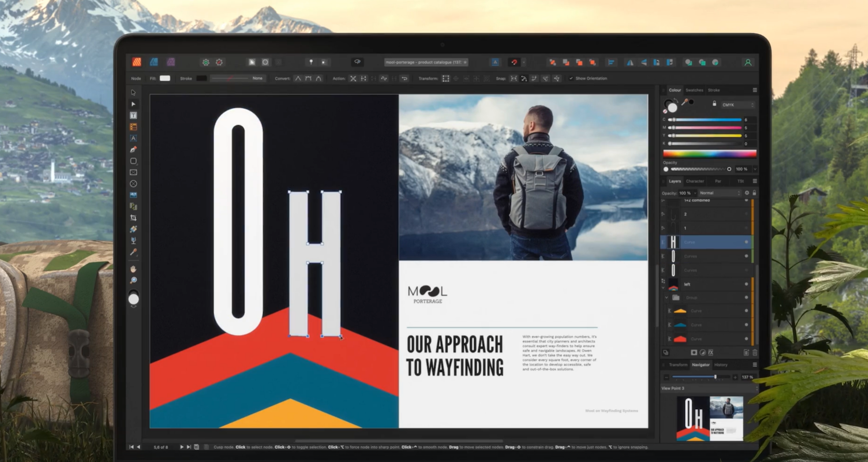This screenshot has width=868, height=462.
Task: Delete layer using the trash icon
Action: pyautogui.click(x=754, y=352)
